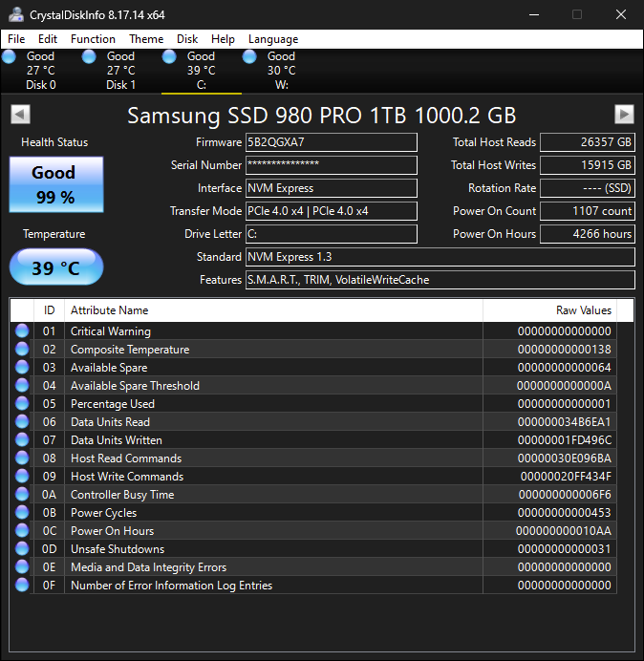Click the Data Units Written status orb

[22, 439]
